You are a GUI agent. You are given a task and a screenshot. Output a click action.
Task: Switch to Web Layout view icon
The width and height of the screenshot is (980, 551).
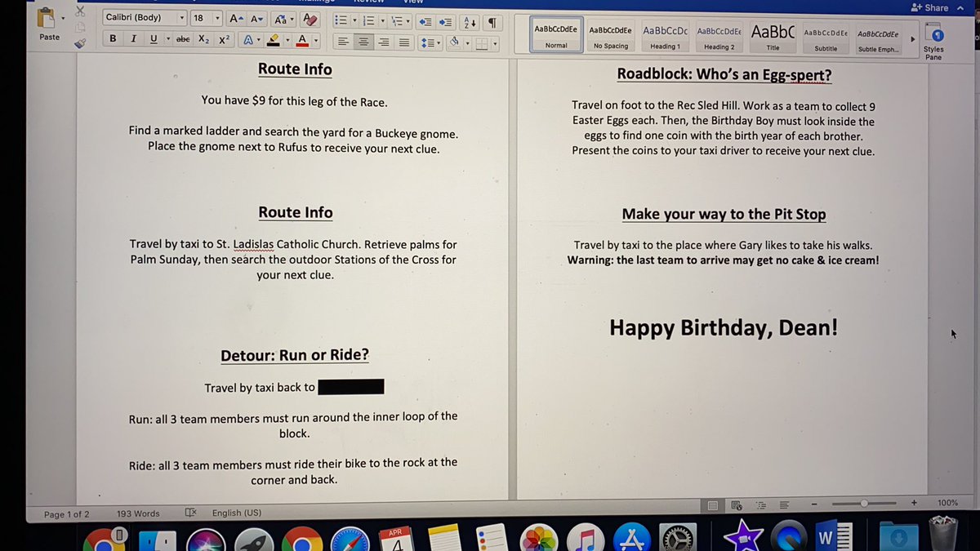tap(737, 506)
